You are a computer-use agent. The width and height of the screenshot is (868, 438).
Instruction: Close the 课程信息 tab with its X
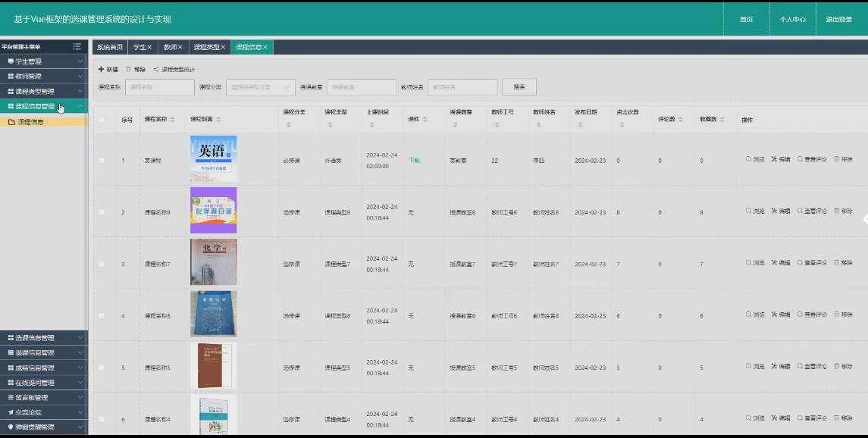click(265, 47)
